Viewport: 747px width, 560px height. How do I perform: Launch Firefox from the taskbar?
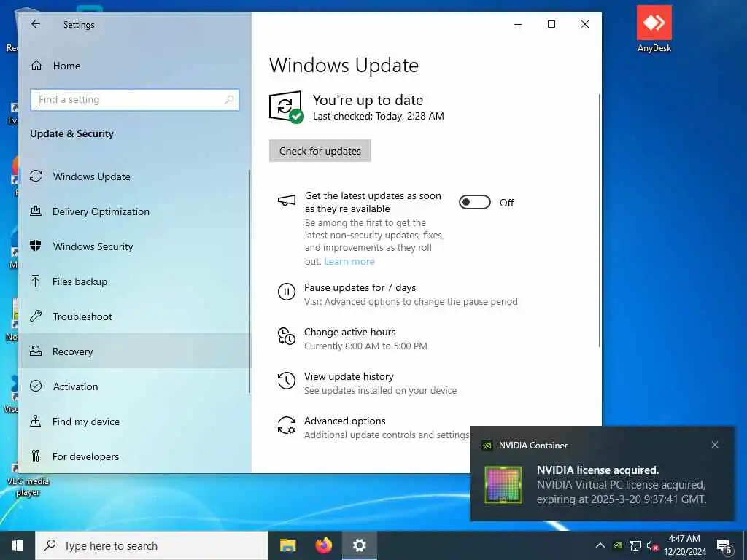(324, 545)
